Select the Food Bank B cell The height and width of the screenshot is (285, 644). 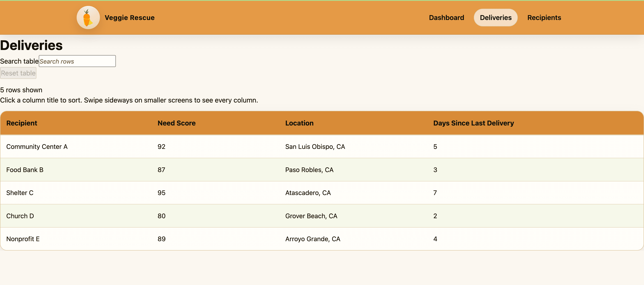(25, 170)
